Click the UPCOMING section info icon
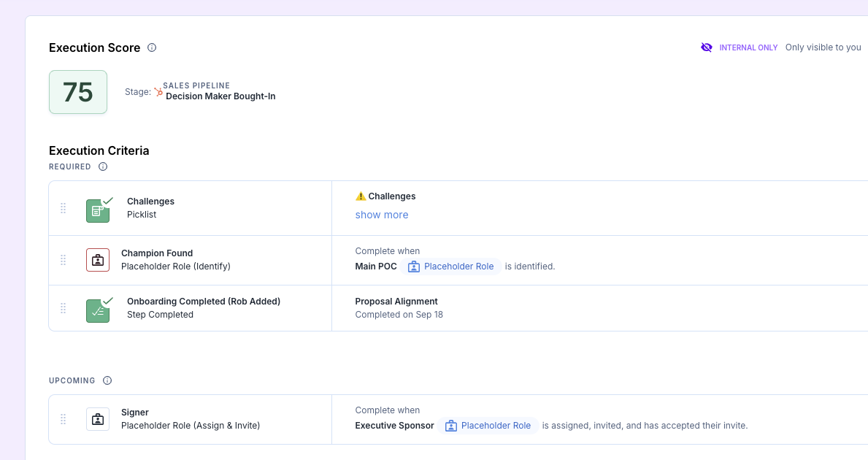Viewport: 868px width, 460px height. click(x=107, y=380)
